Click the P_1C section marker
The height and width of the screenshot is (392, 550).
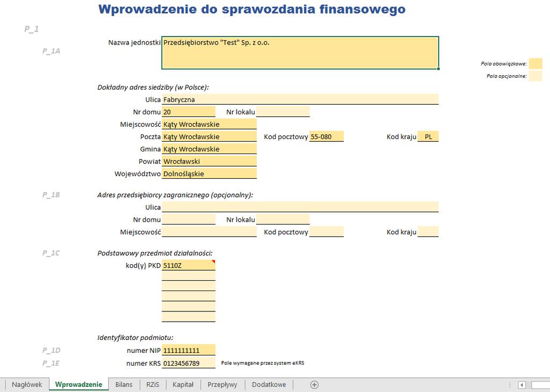[51, 253]
